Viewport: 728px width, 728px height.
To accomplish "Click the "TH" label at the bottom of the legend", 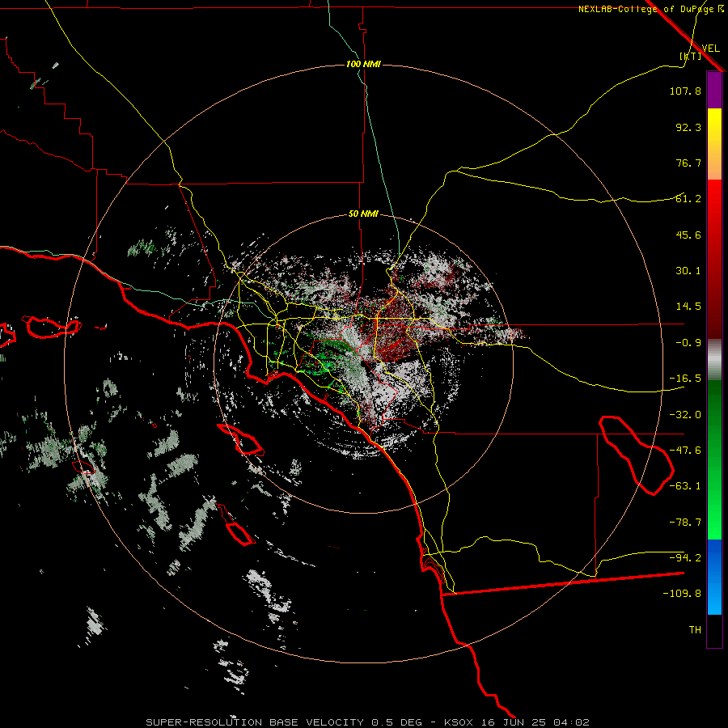I will pyautogui.click(x=695, y=630).
